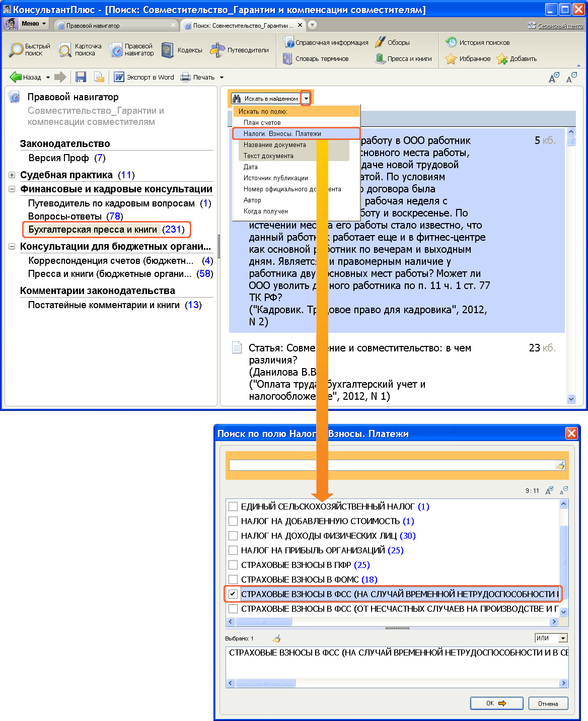Open Избранное favorites
Image resolution: width=588 pixels, height=721 pixels.
(x=468, y=59)
